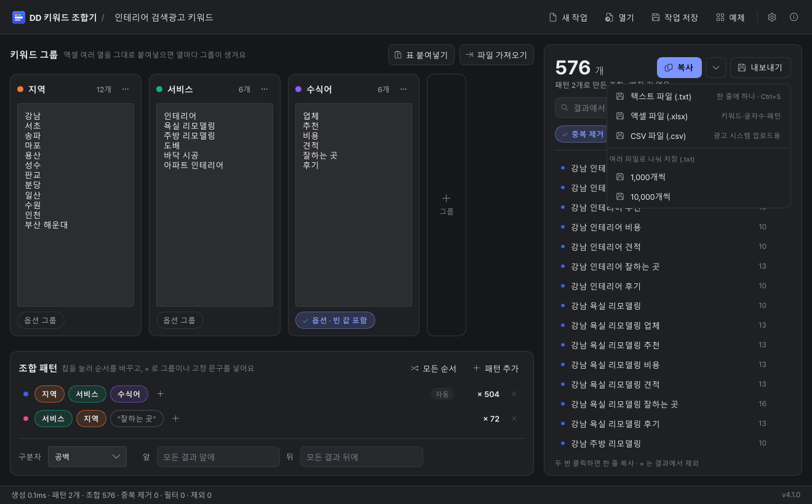Click into the 수식어 keyword text area
The height and width of the screenshot is (504, 812).
tap(354, 205)
